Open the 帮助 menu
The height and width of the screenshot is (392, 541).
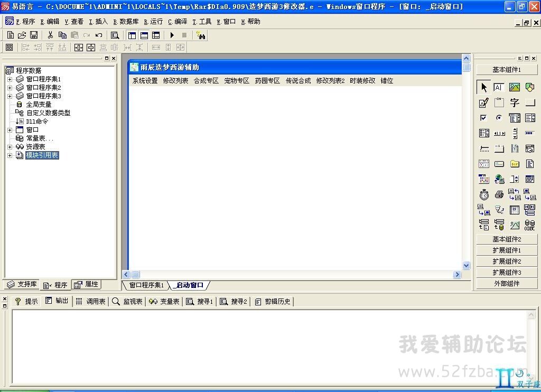[x=250, y=22]
